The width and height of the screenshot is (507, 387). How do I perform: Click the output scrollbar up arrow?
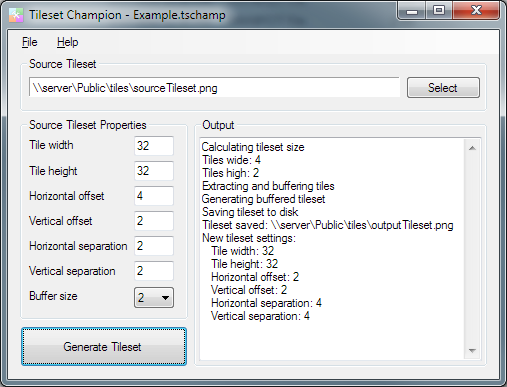(x=472, y=148)
